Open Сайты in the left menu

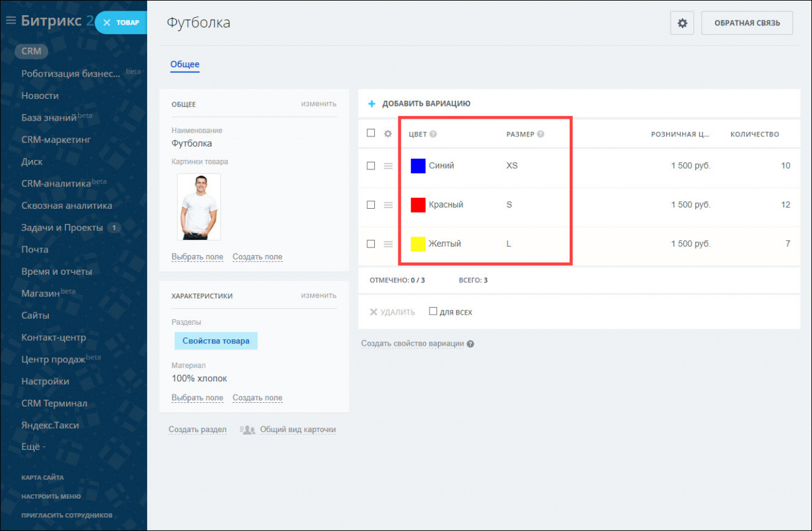(36, 315)
